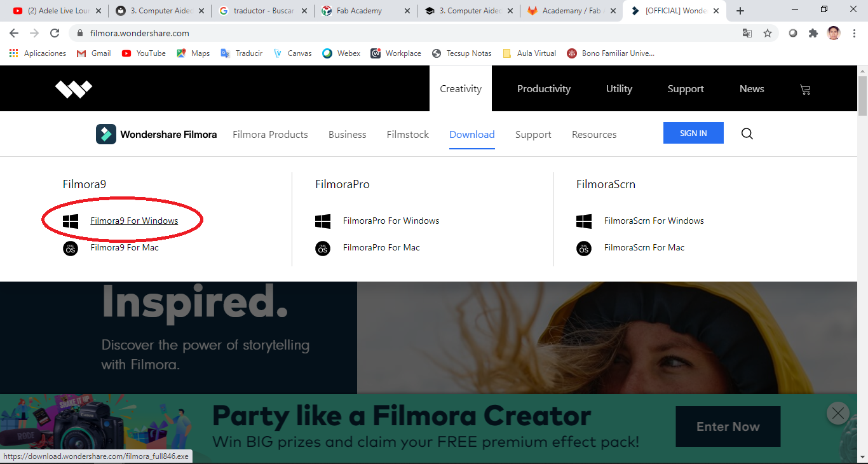Expand the Business menu
This screenshot has width=868, height=464.
[348, 135]
